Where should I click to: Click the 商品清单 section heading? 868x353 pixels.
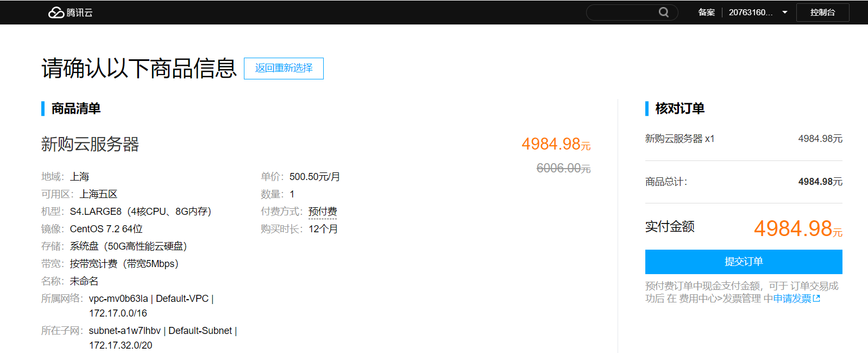pyautogui.click(x=76, y=109)
